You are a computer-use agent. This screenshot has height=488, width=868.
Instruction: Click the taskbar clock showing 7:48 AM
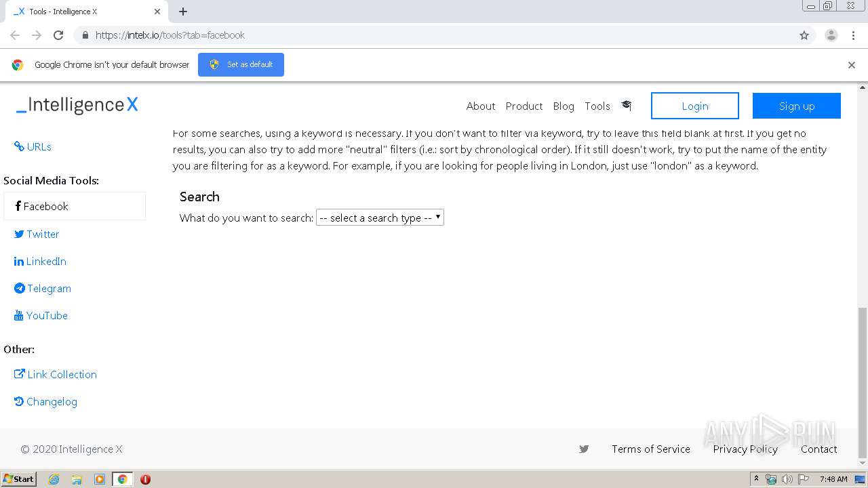coord(833,479)
